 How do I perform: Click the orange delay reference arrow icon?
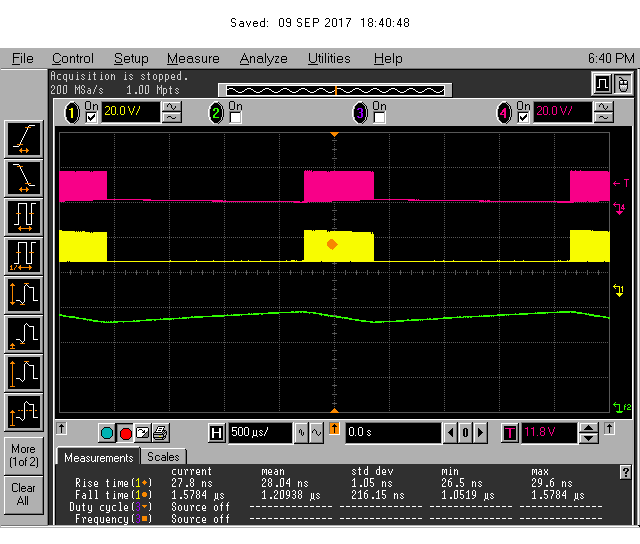tap(334, 429)
